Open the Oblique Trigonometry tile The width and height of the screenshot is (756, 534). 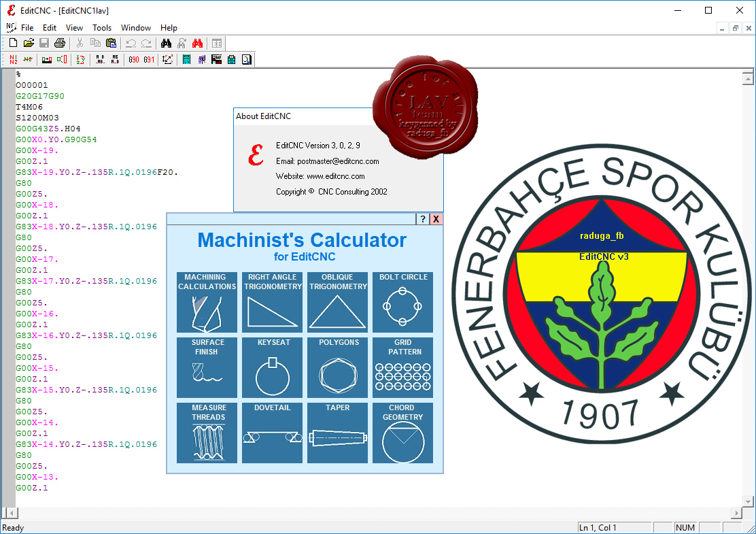click(x=337, y=303)
